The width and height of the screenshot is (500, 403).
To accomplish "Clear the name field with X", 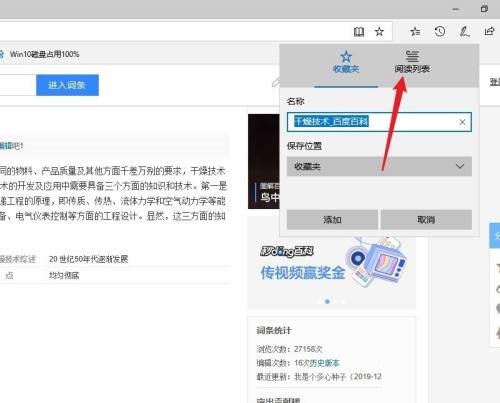I will [x=462, y=122].
